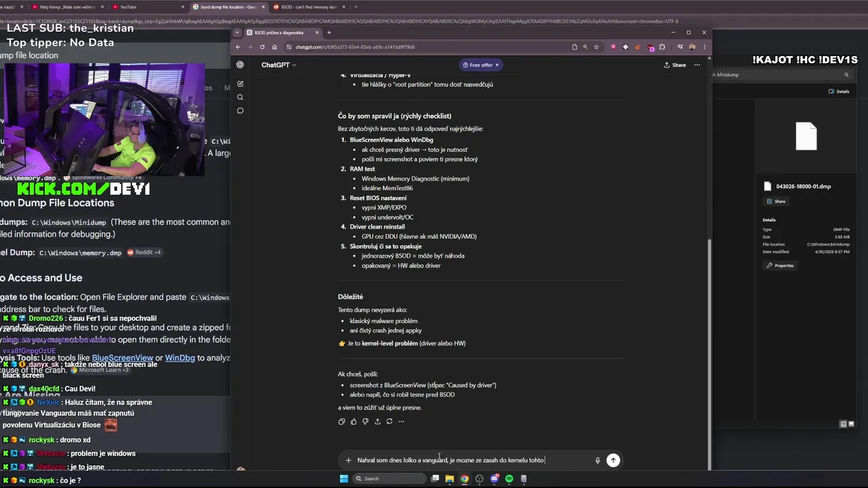Image resolution: width=868 pixels, height=488 pixels.
Task: Regenerate the ChatGPT response
Action: tap(389, 422)
